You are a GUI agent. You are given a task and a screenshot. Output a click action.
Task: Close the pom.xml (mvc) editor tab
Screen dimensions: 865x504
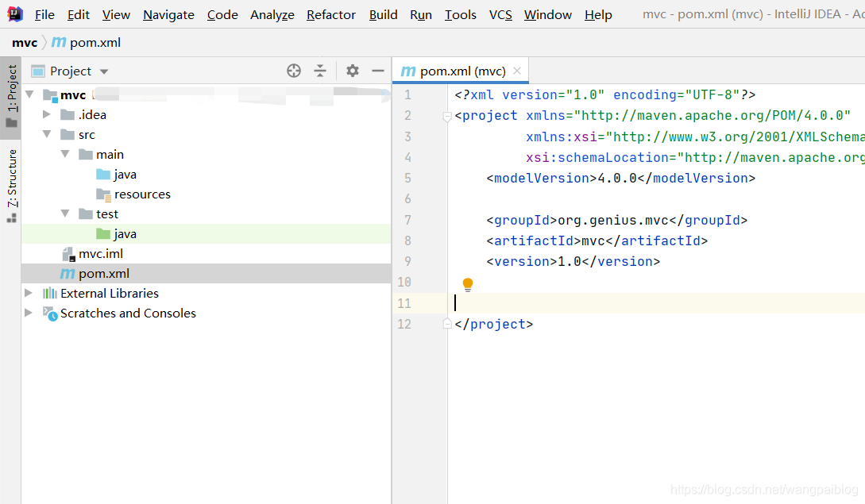(x=517, y=71)
